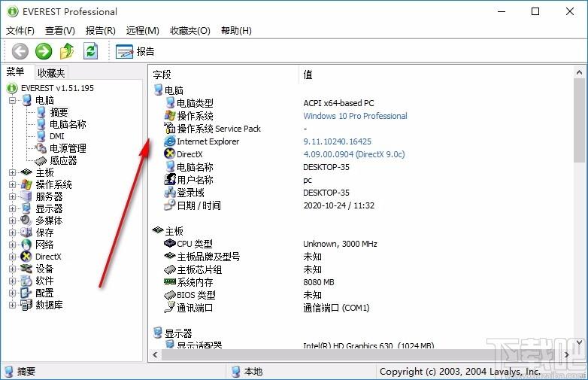The width and height of the screenshot is (588, 380).
Task: Click the 主板 motherboard icon in the tree
Action: (26, 172)
